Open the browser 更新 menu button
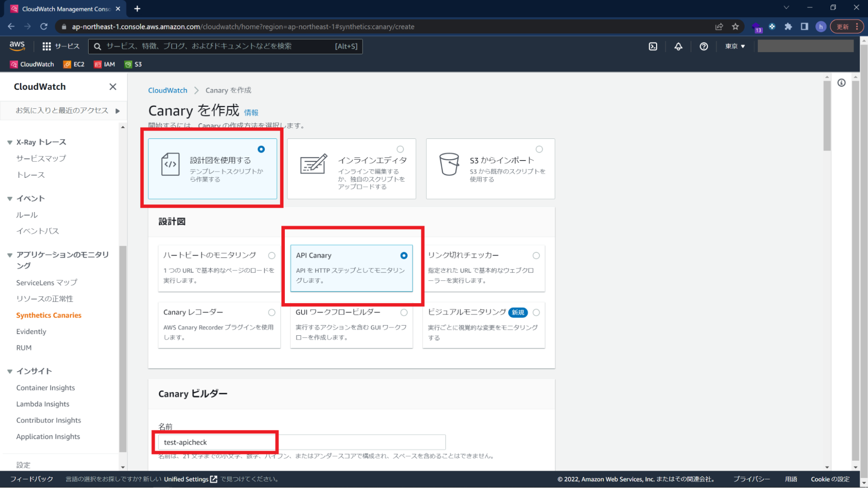This screenshot has width=868, height=488. 847,26
